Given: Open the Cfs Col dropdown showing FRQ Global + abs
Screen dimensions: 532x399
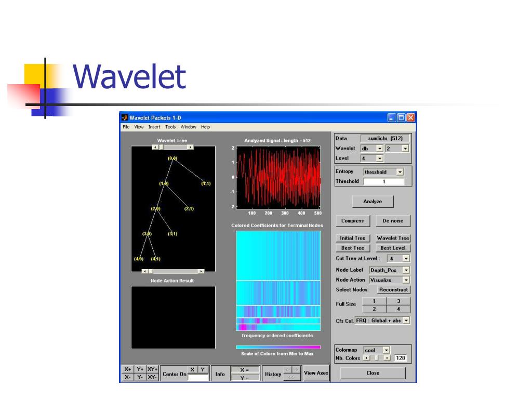Looking at the screenshot, I should [x=382, y=321].
